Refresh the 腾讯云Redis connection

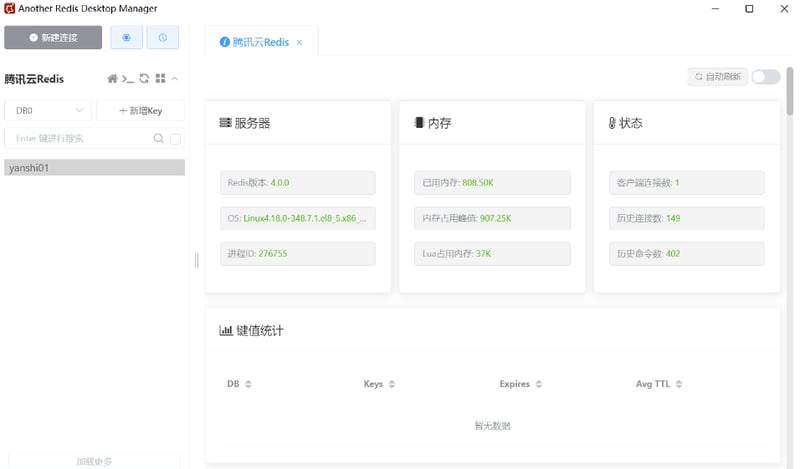144,79
